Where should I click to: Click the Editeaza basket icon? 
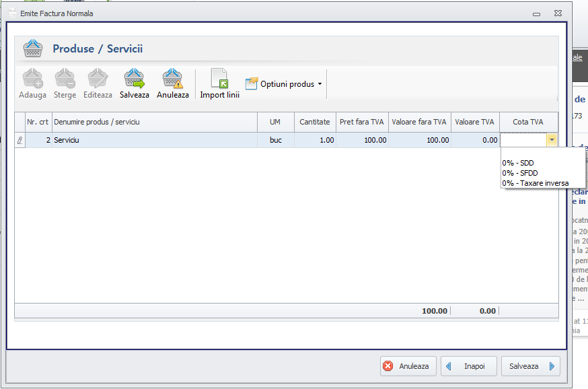98,79
